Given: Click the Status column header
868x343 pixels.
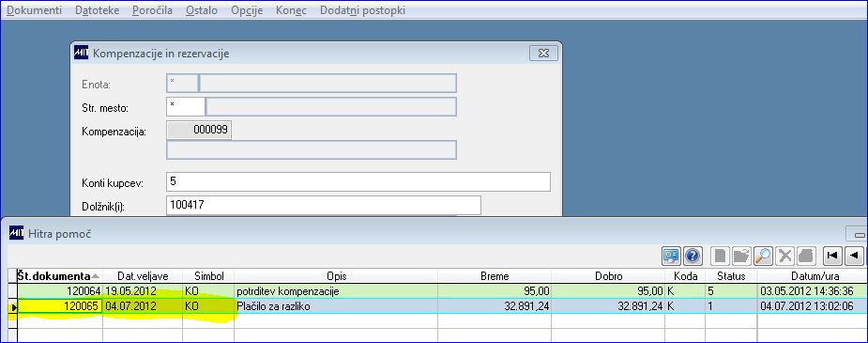Looking at the screenshot, I should tap(731, 276).
